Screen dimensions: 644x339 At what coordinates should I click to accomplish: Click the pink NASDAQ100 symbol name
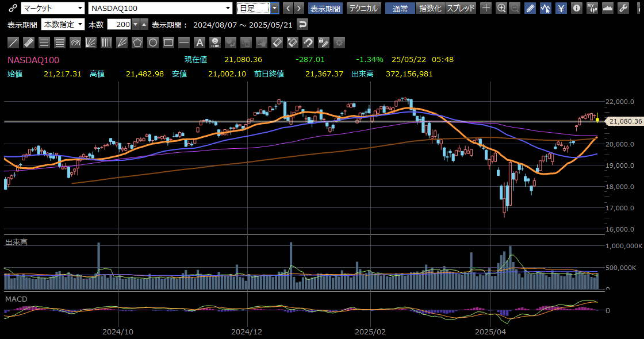tap(33, 60)
